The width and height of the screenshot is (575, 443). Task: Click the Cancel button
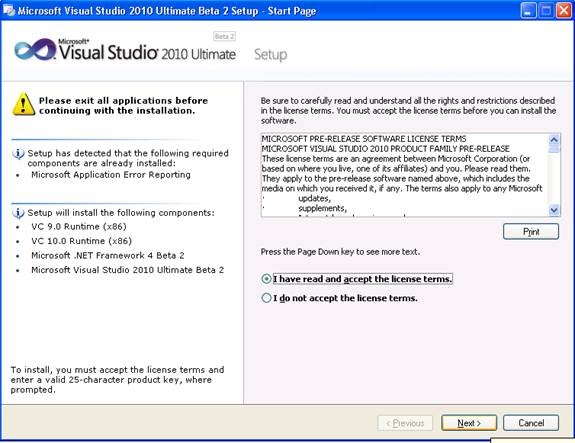(531, 423)
